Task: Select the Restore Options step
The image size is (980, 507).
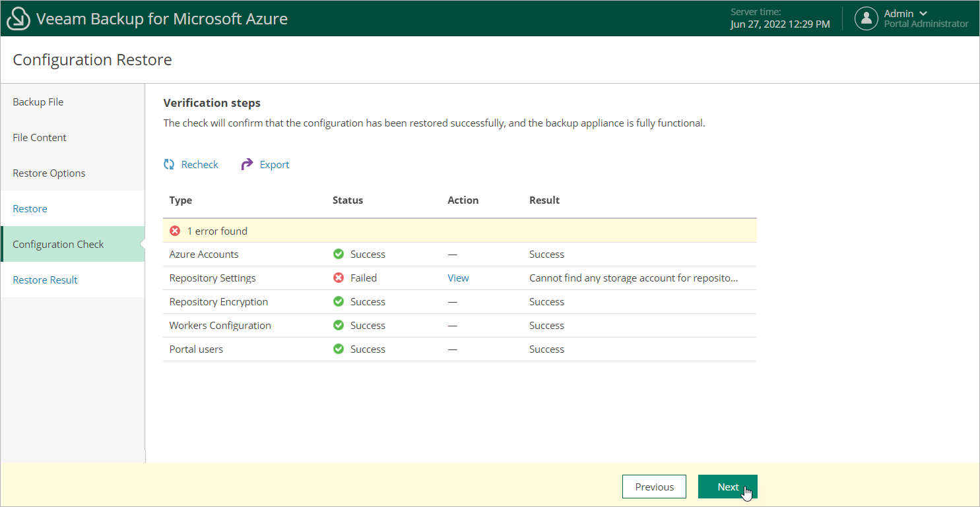Action: pyautogui.click(x=49, y=173)
